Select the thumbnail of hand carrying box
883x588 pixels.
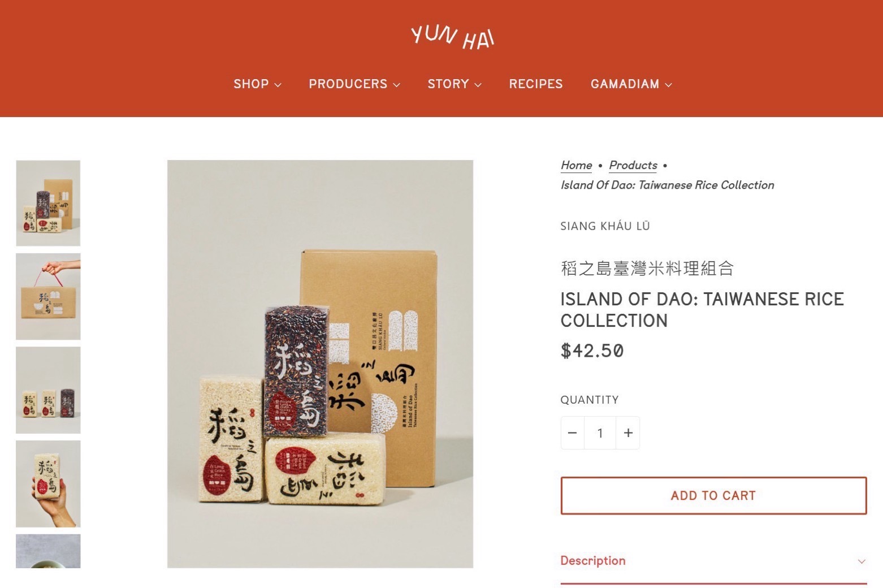click(x=48, y=297)
